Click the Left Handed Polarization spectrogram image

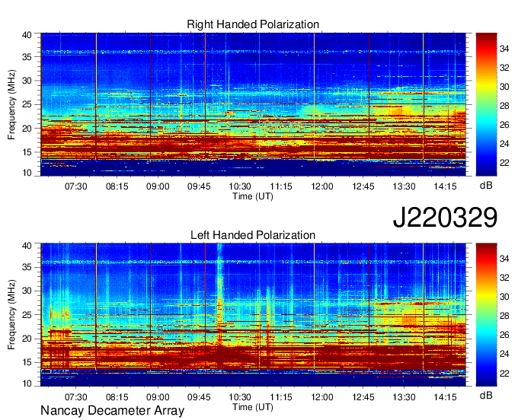tap(253, 315)
